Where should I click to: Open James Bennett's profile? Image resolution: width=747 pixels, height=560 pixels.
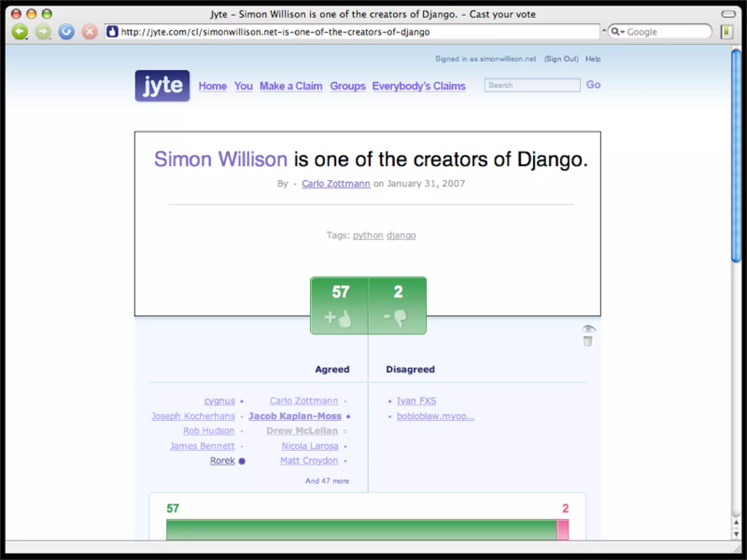coord(202,446)
